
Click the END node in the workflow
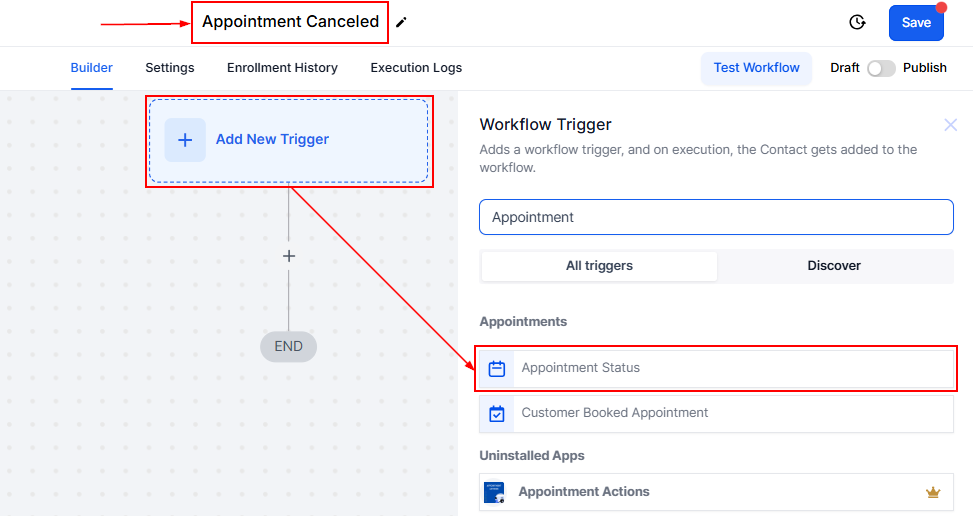point(288,347)
